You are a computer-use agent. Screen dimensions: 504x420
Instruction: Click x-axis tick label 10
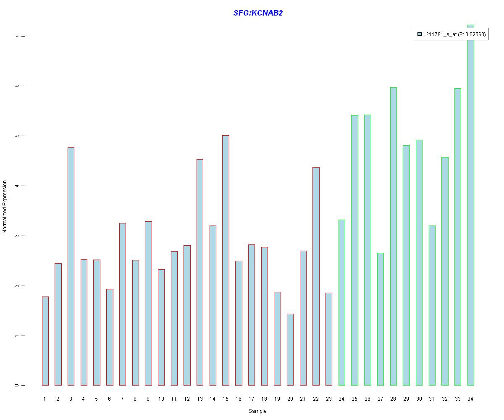(161, 399)
